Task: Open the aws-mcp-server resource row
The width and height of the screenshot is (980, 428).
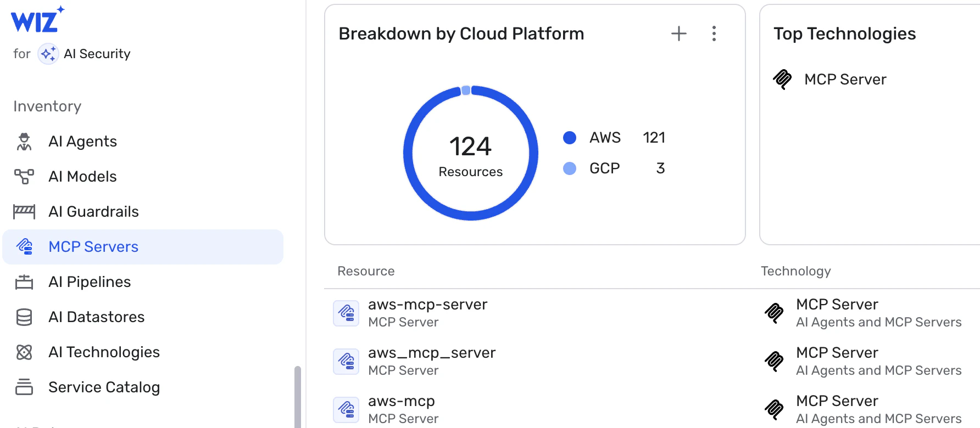Action: tap(427, 305)
